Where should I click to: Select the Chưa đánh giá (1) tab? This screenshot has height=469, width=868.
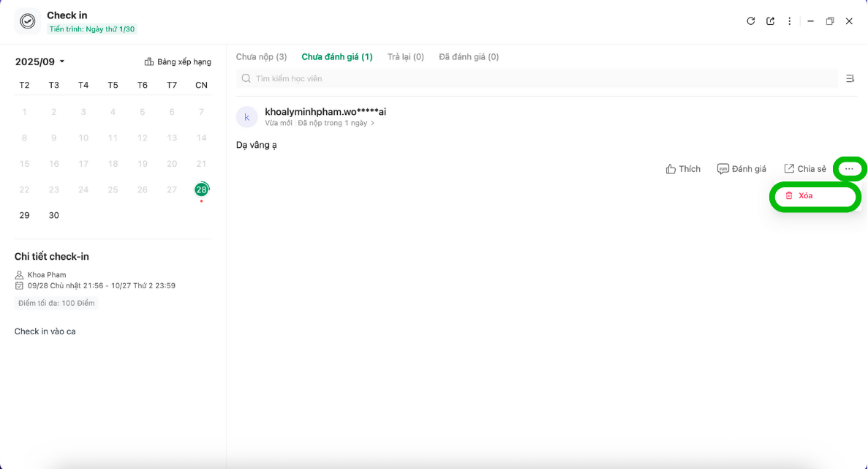pyautogui.click(x=337, y=57)
